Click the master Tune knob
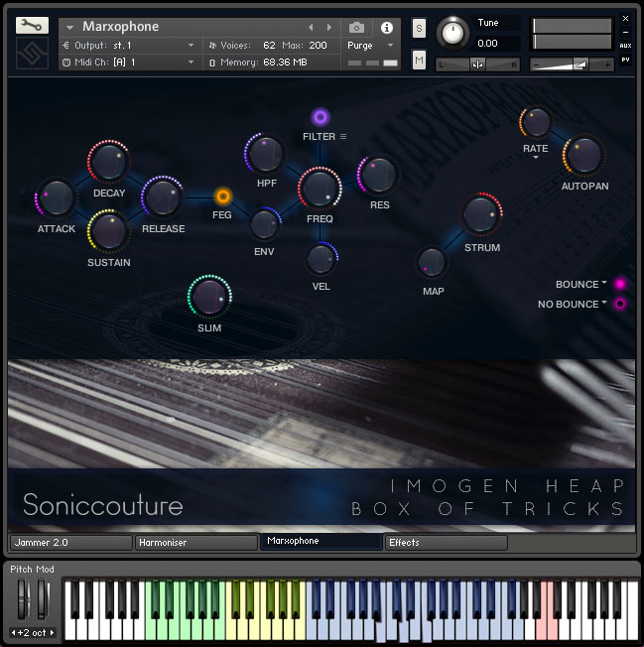The image size is (644, 647). [452, 34]
